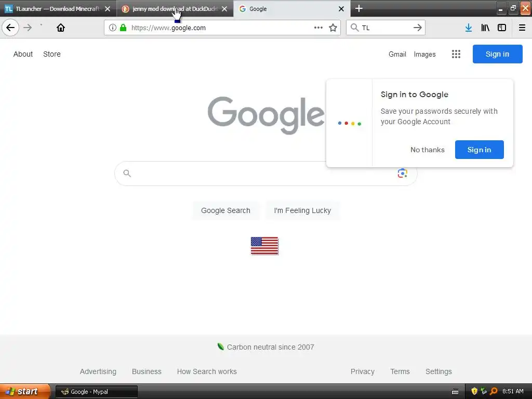Screen dimensions: 532x399
Task: Open the Windows Start menu
Action: tap(25, 391)
